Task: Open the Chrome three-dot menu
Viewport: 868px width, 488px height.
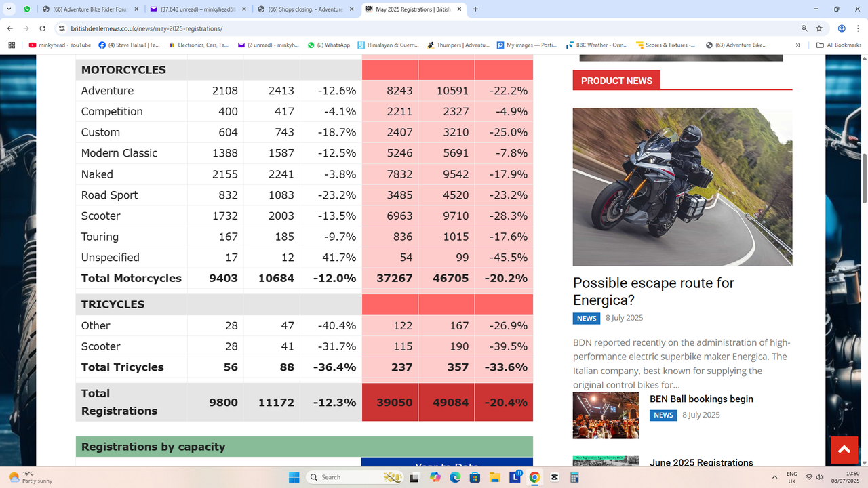Action: (858, 28)
